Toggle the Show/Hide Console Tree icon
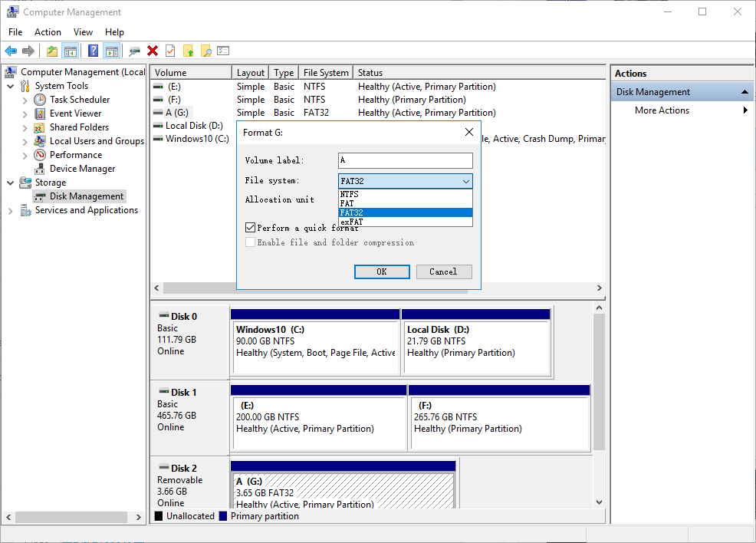Viewport: 756px width, 543px height. click(x=71, y=51)
